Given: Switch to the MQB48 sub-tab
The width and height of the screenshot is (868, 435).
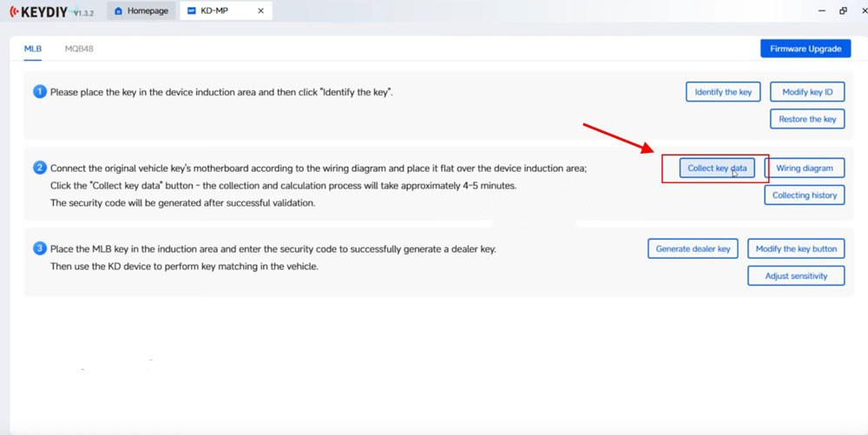Looking at the screenshot, I should click(79, 49).
